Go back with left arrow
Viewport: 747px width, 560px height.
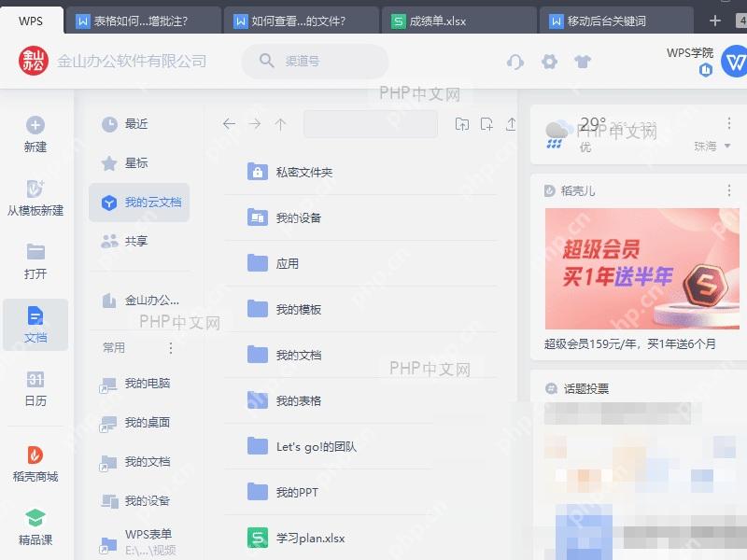click(x=229, y=124)
